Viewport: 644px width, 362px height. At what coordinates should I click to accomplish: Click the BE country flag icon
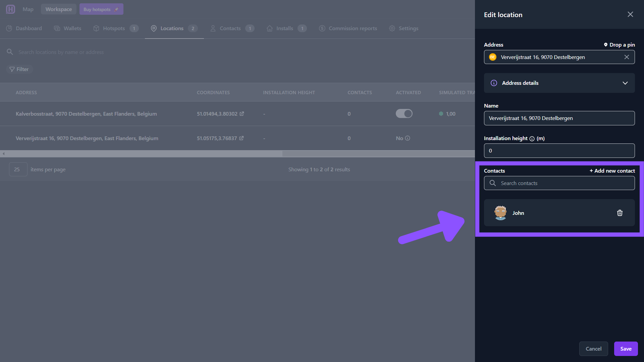click(x=493, y=57)
